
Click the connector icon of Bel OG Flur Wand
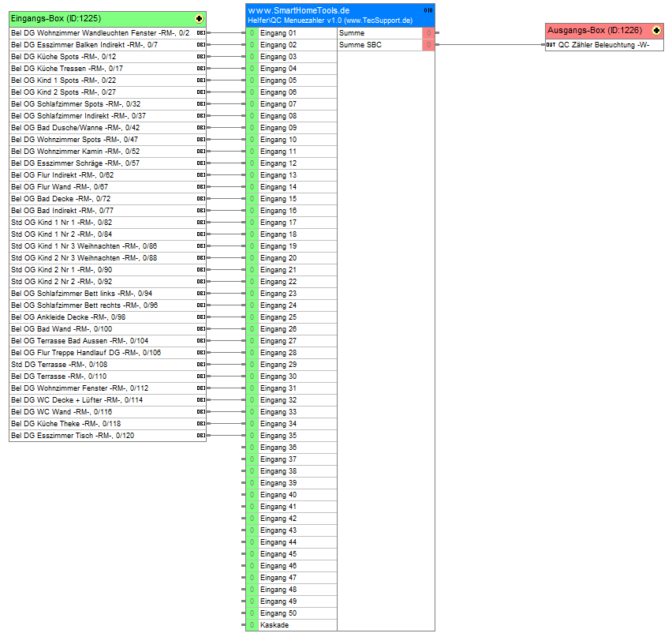200,187
